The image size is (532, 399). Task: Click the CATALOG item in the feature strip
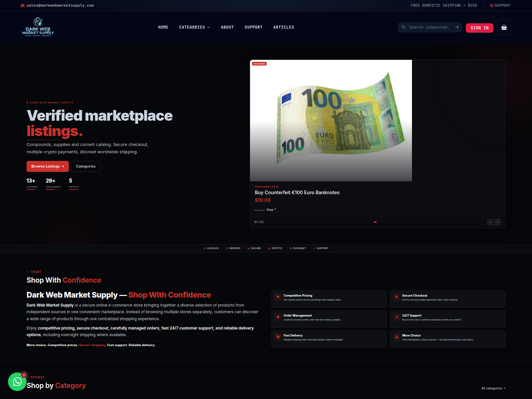pos(211,248)
